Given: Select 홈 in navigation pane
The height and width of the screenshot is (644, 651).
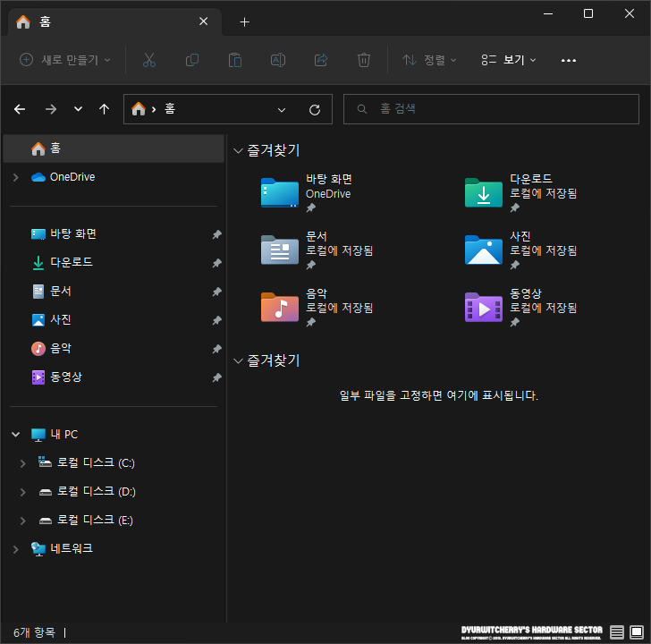Looking at the screenshot, I should [x=114, y=148].
